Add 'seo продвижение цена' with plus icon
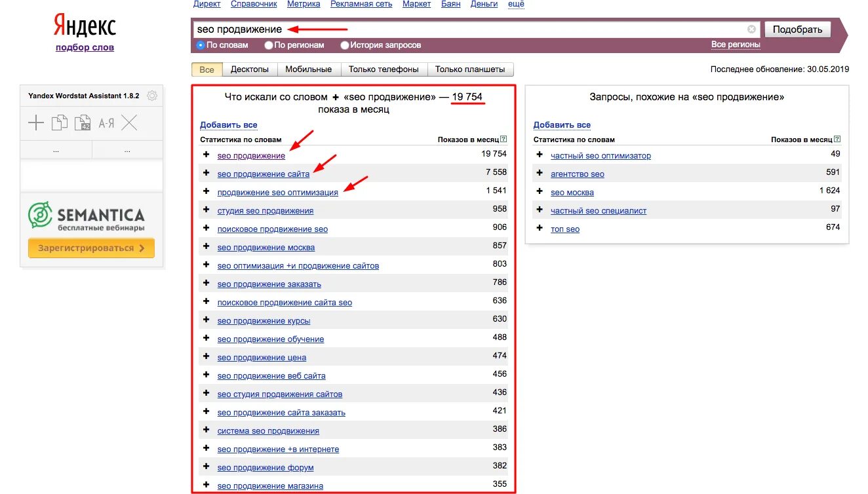The width and height of the screenshot is (868, 494). click(x=206, y=356)
